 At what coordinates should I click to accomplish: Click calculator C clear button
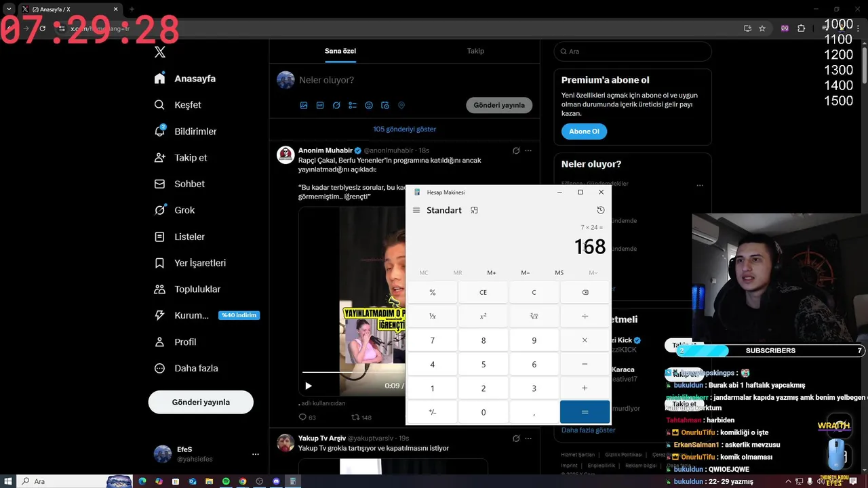click(534, 292)
